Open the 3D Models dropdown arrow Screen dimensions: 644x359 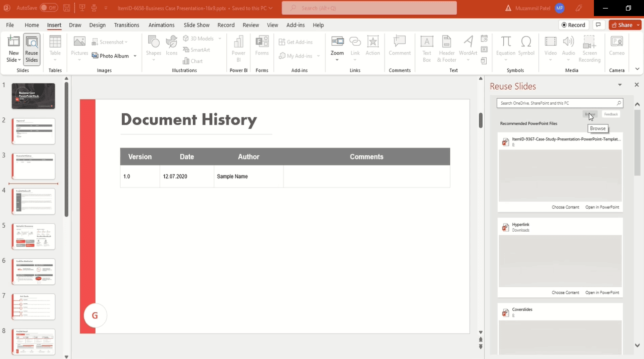tap(219, 38)
